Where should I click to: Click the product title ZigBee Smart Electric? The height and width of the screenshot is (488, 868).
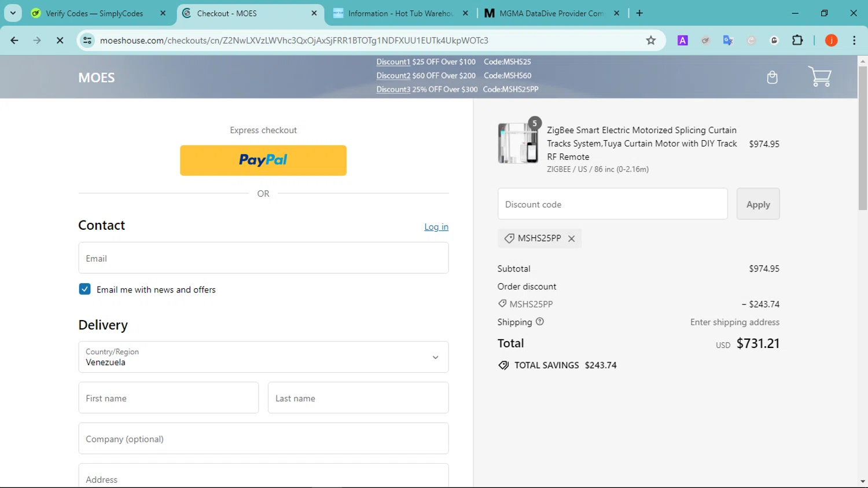tap(642, 144)
